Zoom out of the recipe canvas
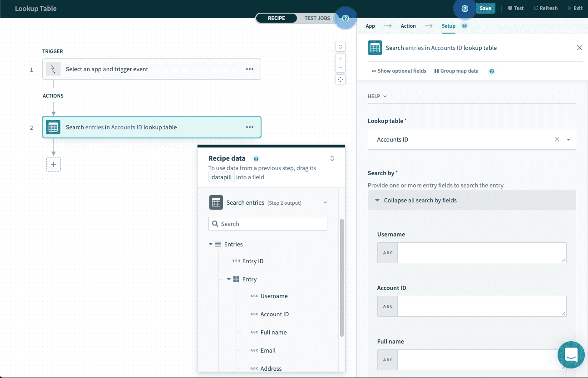Screen dimensions: 588x378 coord(340,67)
